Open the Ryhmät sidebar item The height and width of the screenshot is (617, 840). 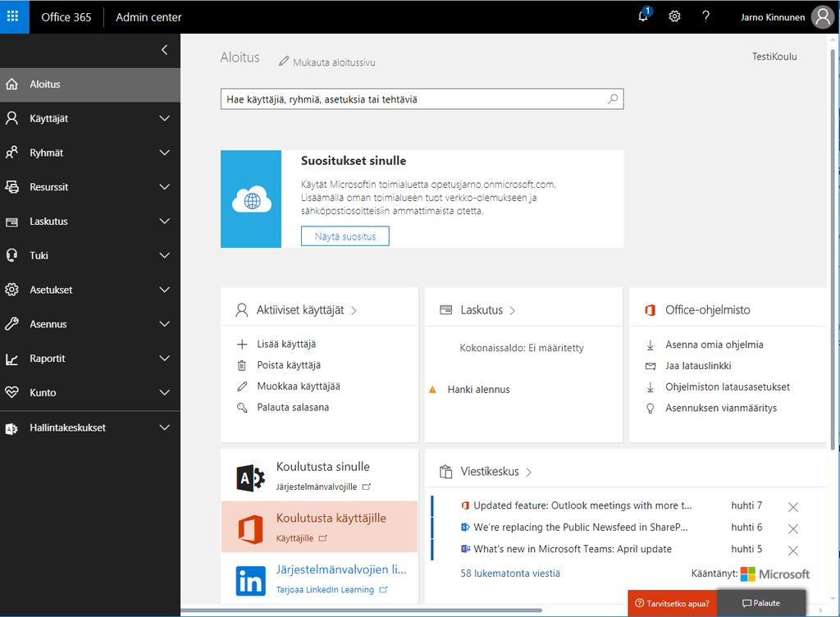click(x=90, y=153)
